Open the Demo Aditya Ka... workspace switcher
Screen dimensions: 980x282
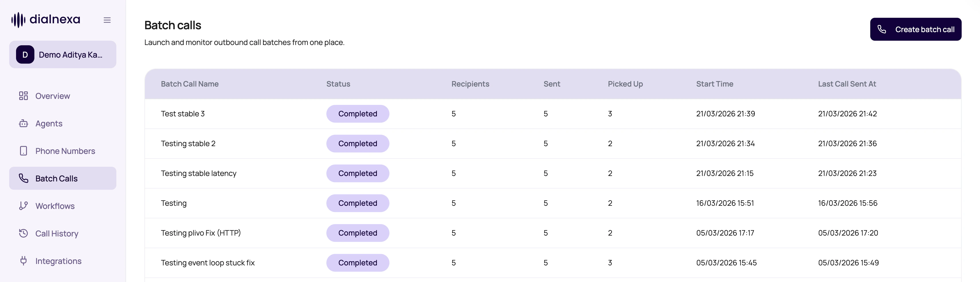pyautogui.click(x=63, y=54)
